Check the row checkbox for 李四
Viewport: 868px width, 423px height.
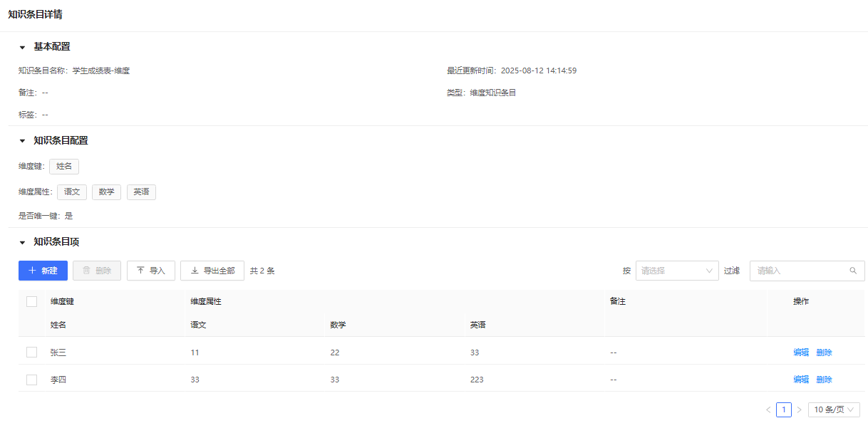(31, 380)
